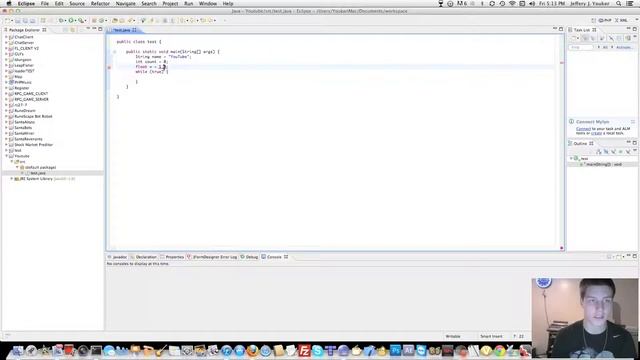Click the red error mark in overview ruler
Screen dimensions: 640x360
click(x=562, y=63)
